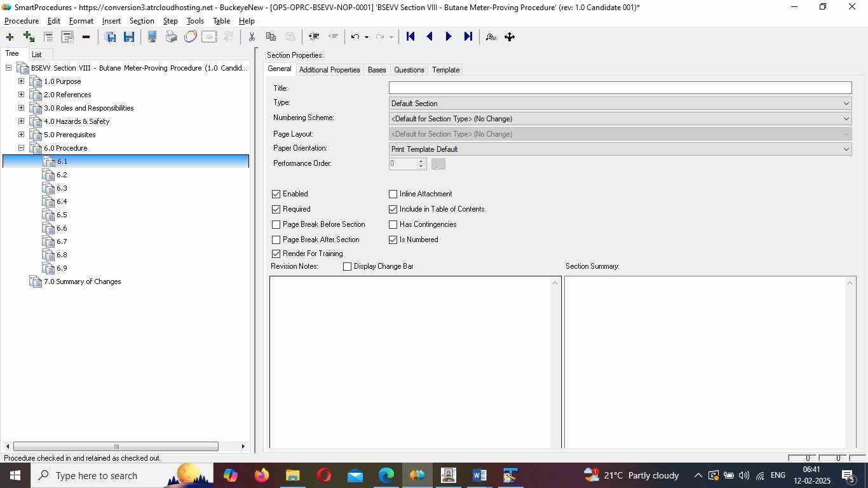Select section 6.5 in the tree

(62, 215)
